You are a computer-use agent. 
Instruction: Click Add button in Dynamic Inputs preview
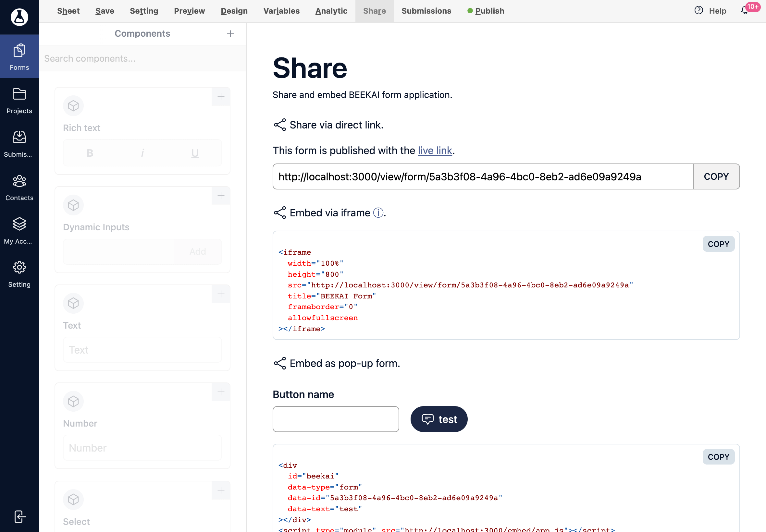pyautogui.click(x=198, y=252)
